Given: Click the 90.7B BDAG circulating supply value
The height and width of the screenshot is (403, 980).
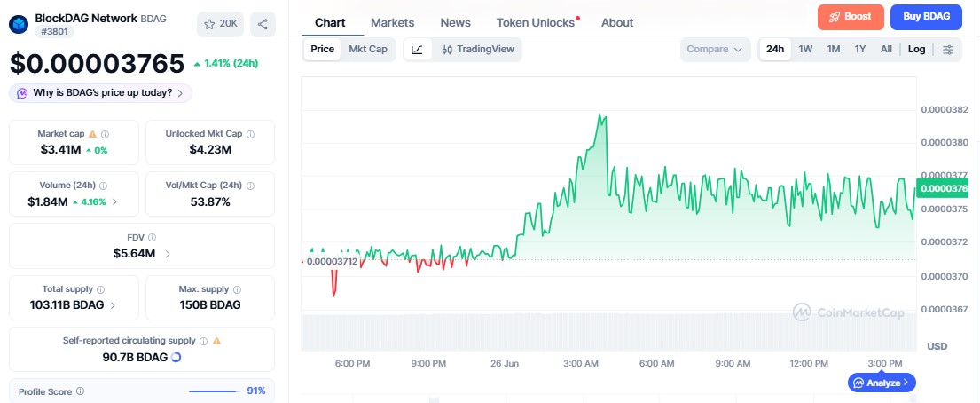Looking at the screenshot, I should click(135, 358).
